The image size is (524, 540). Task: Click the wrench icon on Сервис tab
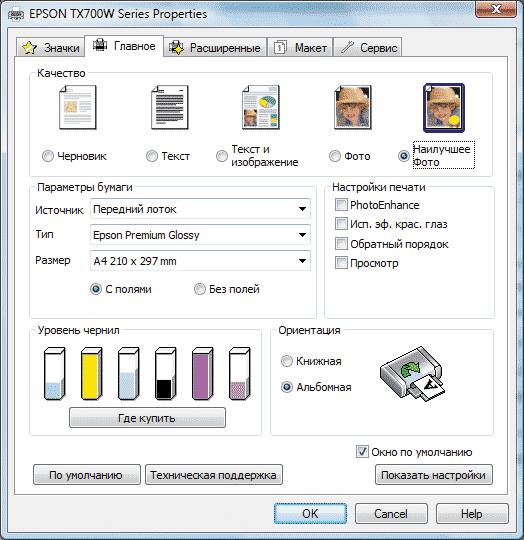click(x=347, y=47)
